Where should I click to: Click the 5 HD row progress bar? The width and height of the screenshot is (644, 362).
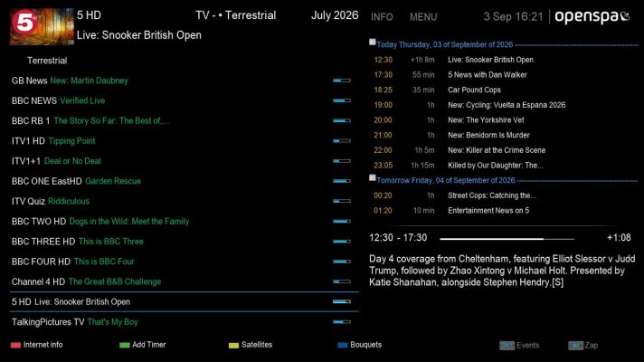point(342,302)
